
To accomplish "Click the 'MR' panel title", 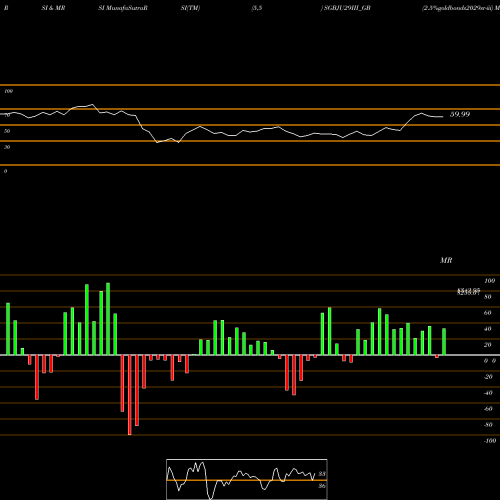I will click(x=446, y=260).
